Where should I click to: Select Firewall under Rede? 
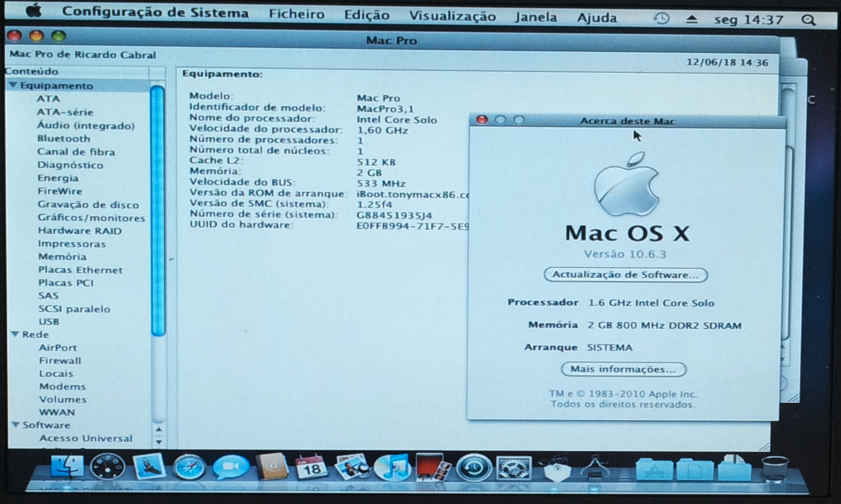pyautogui.click(x=60, y=360)
